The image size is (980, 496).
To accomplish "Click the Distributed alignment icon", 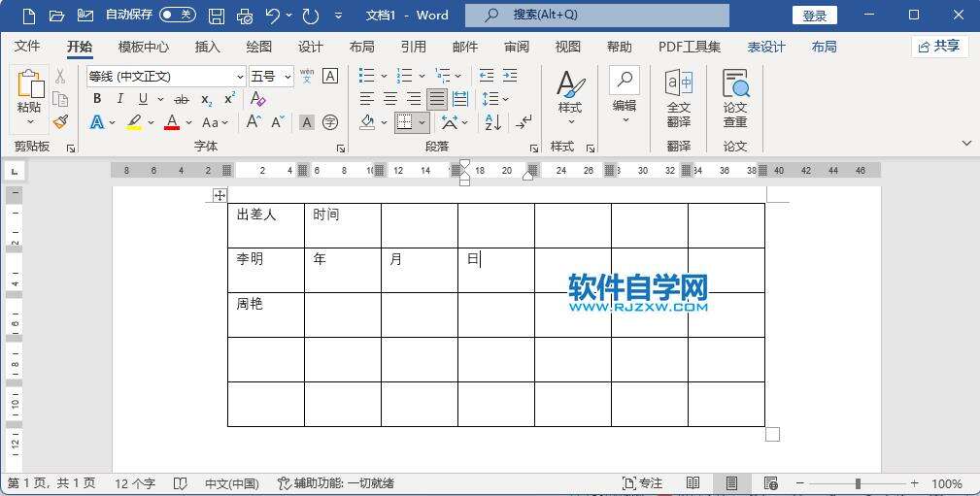I will coord(460,99).
